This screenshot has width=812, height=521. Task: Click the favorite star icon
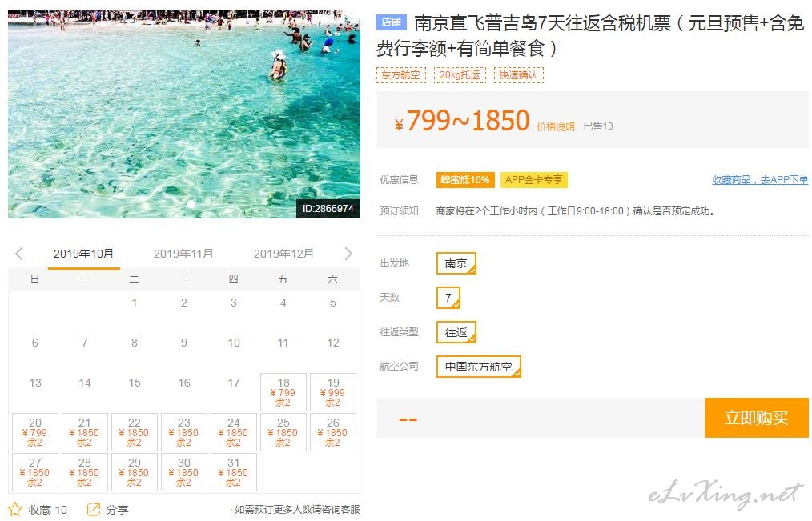click(15, 509)
